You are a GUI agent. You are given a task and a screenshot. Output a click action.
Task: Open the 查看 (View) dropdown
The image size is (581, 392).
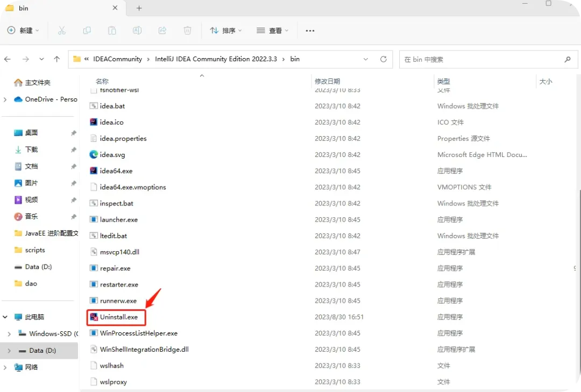click(272, 31)
